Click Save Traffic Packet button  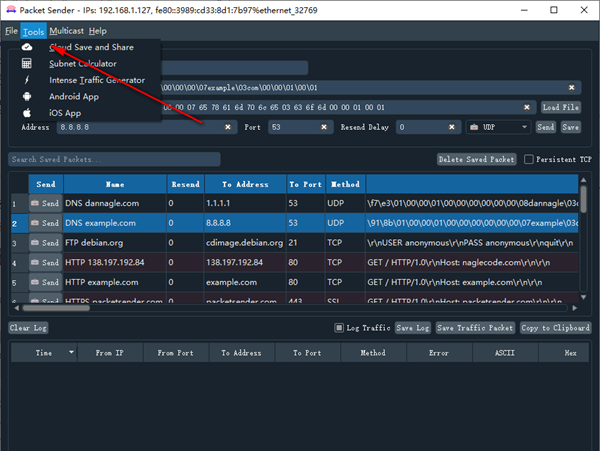(x=475, y=328)
